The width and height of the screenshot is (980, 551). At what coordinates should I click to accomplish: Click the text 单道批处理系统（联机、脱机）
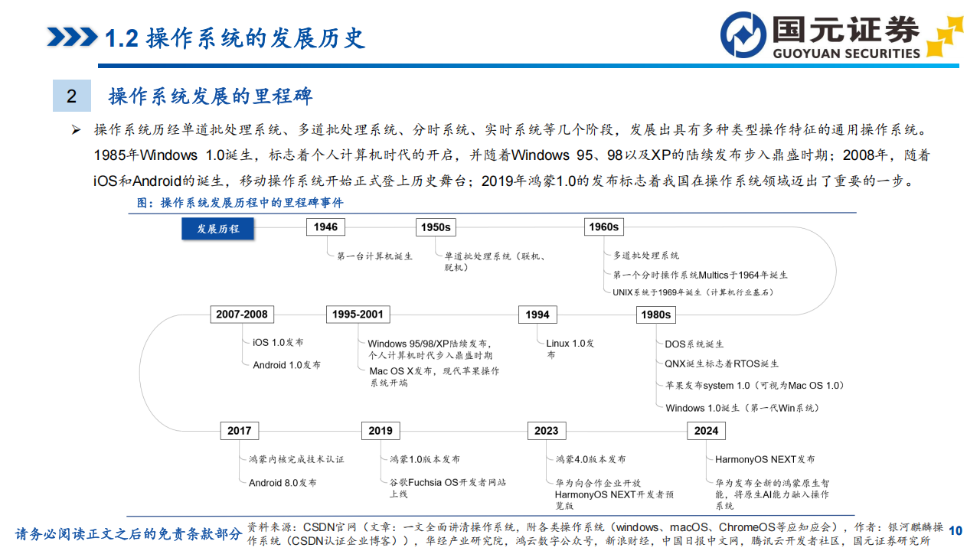point(495,262)
